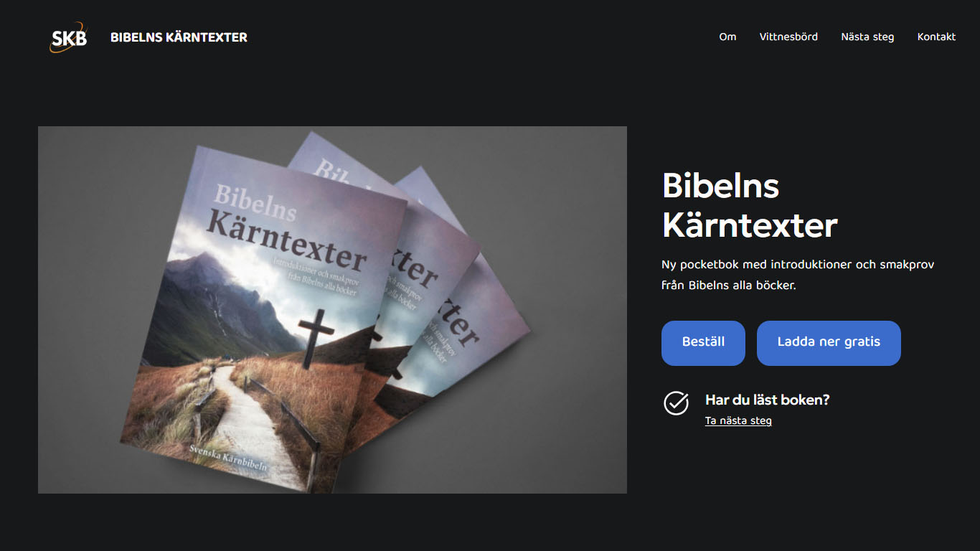
Task: Go to the Vittnesbörd menu item
Action: click(x=788, y=37)
